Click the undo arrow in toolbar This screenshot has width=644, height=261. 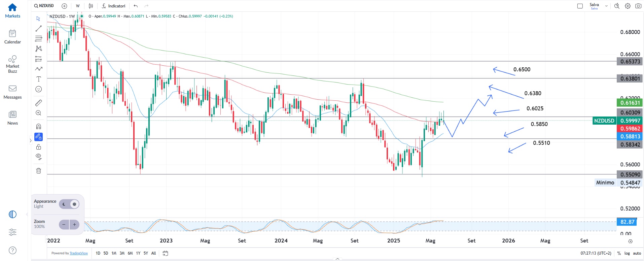[136, 6]
